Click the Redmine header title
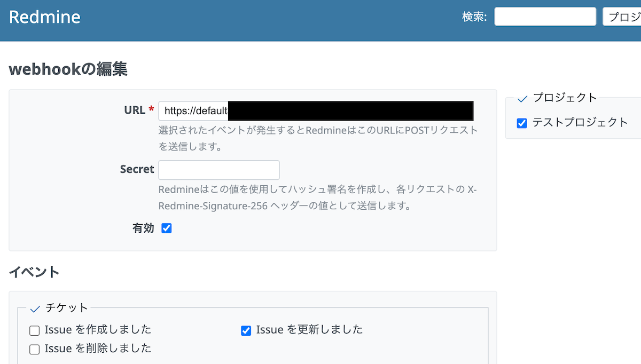This screenshot has width=641, height=364. click(x=45, y=17)
